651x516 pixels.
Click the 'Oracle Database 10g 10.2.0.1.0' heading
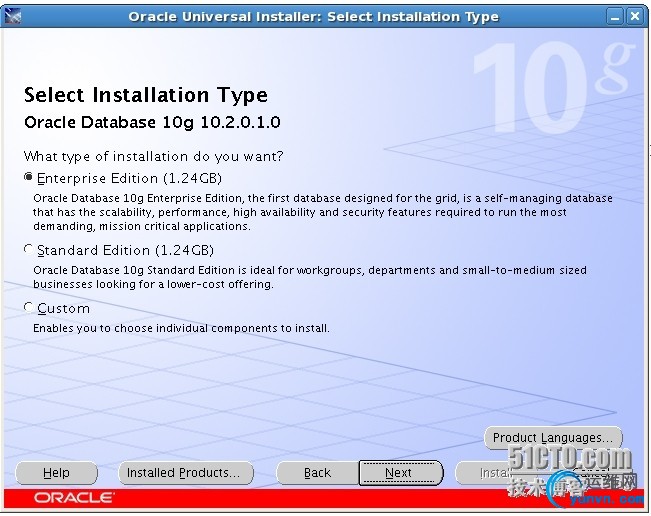[x=152, y=122]
